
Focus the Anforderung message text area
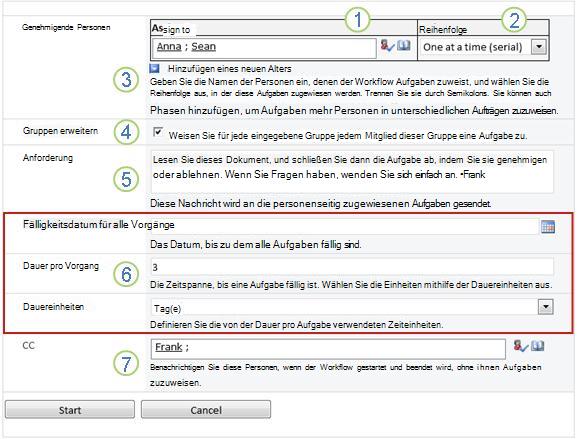[352, 171]
